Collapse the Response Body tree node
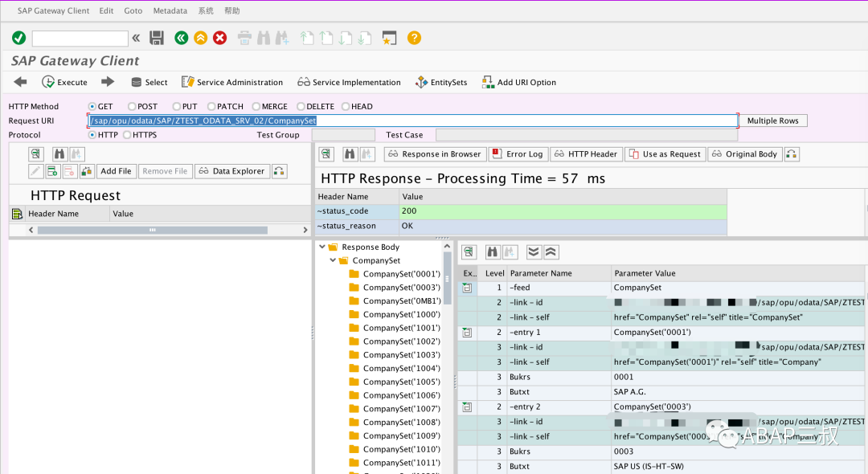Image resolution: width=868 pixels, height=474 pixels. [x=322, y=247]
